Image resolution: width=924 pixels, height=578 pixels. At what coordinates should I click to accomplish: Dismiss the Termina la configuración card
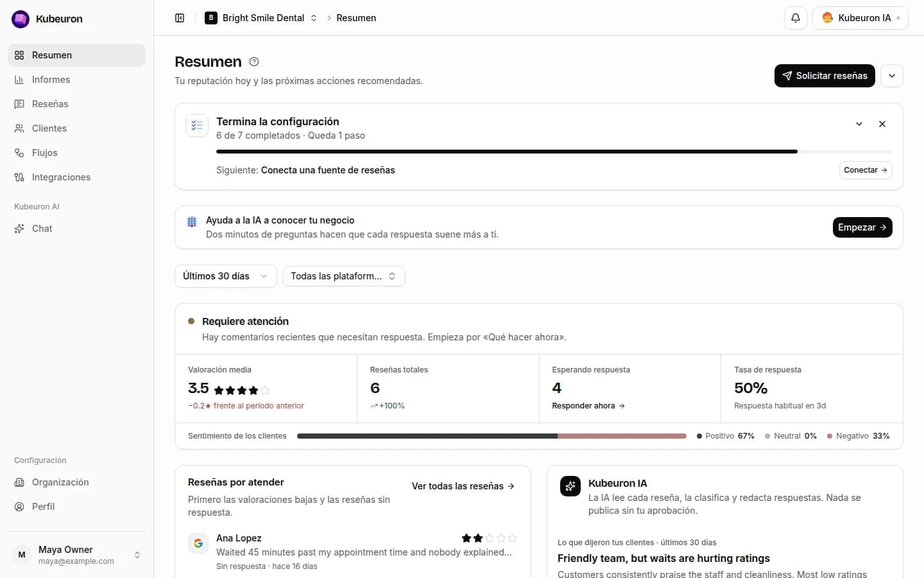pos(882,124)
